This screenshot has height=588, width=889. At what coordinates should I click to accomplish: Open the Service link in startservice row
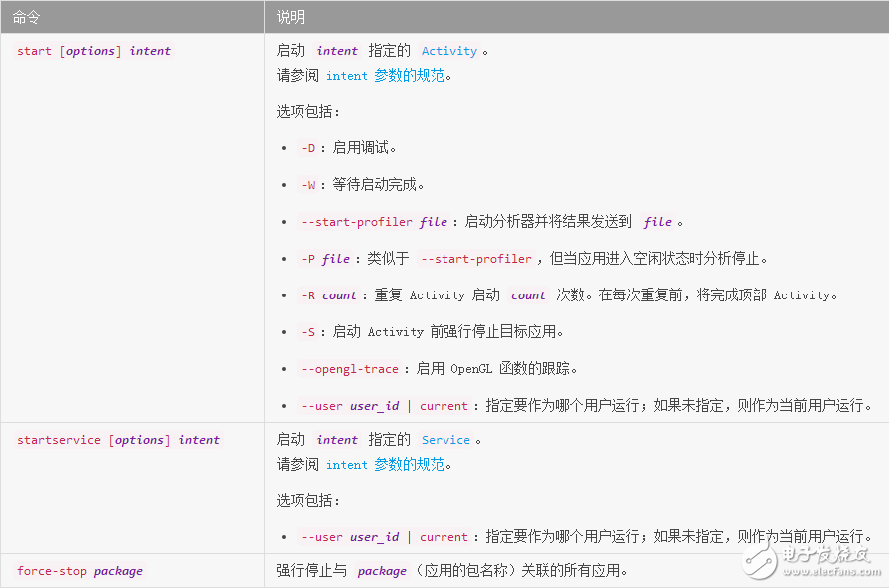click(445, 440)
